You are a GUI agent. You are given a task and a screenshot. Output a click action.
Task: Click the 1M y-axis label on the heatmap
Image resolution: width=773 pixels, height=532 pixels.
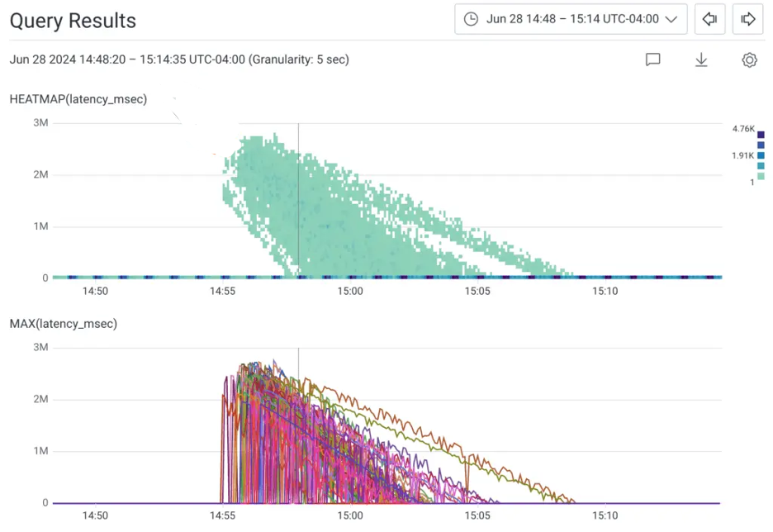(41, 226)
